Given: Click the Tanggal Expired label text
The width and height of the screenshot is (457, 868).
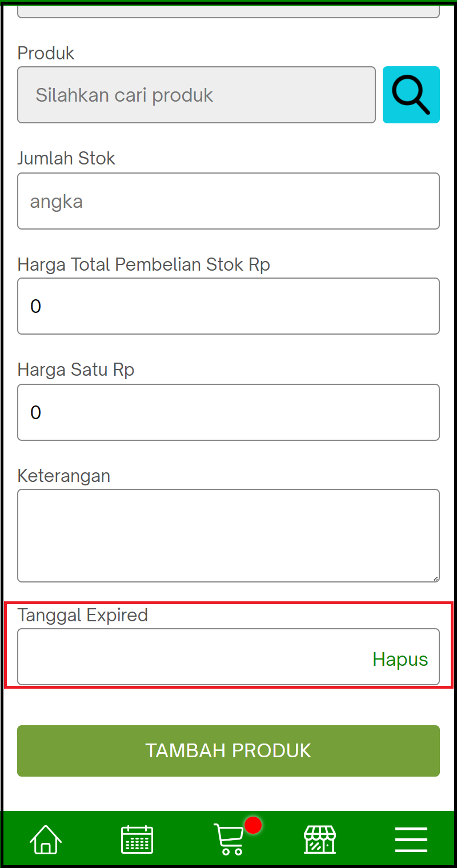Looking at the screenshot, I should [82, 615].
